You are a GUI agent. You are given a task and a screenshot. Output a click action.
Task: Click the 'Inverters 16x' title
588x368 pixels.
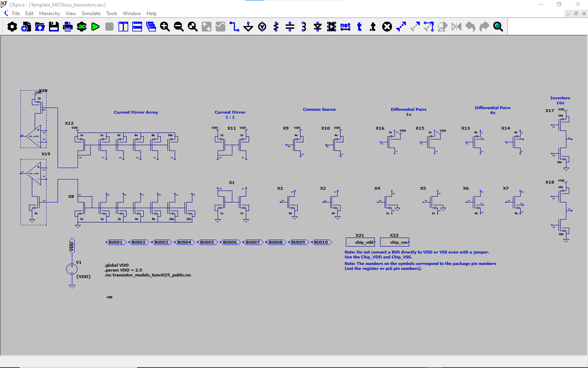[560, 101]
